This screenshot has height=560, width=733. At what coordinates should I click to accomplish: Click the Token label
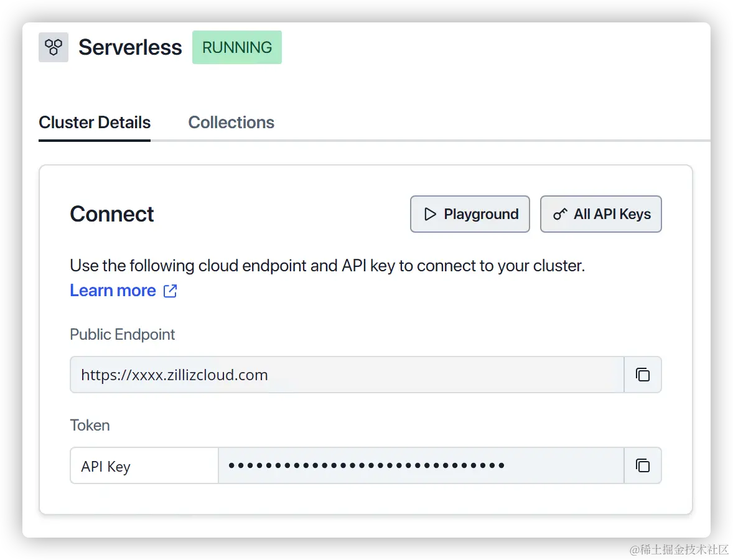[90, 425]
